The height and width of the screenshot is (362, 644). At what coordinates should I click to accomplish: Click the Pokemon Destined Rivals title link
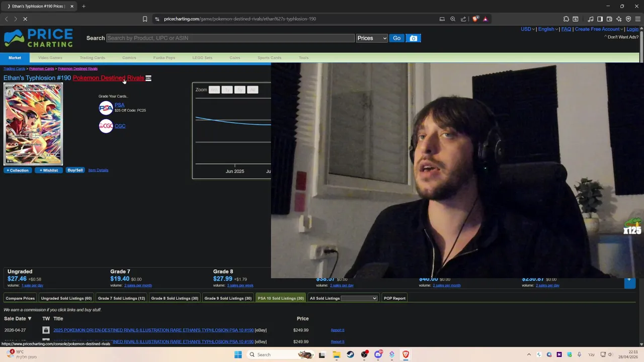[x=108, y=78]
